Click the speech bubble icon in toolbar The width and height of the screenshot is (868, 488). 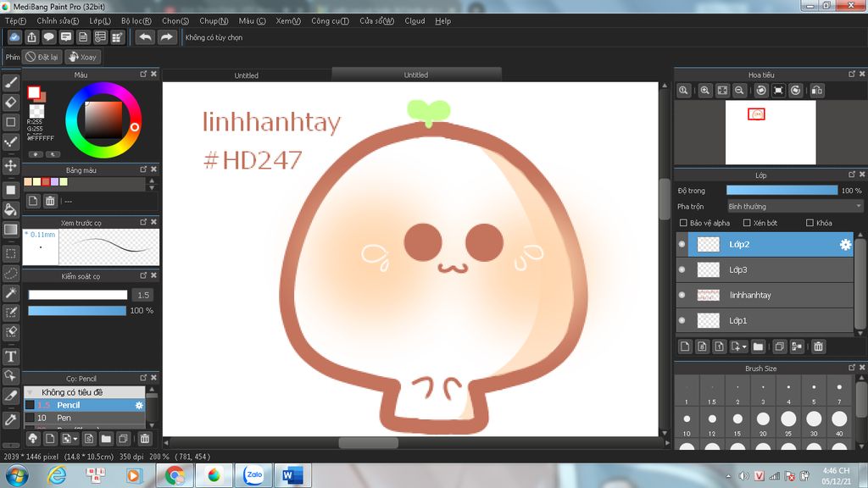tap(48, 37)
